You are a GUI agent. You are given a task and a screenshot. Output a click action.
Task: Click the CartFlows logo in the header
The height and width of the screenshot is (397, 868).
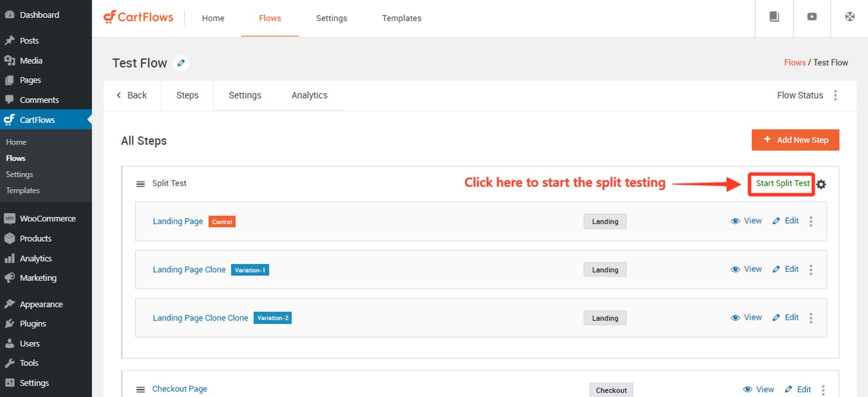(138, 17)
